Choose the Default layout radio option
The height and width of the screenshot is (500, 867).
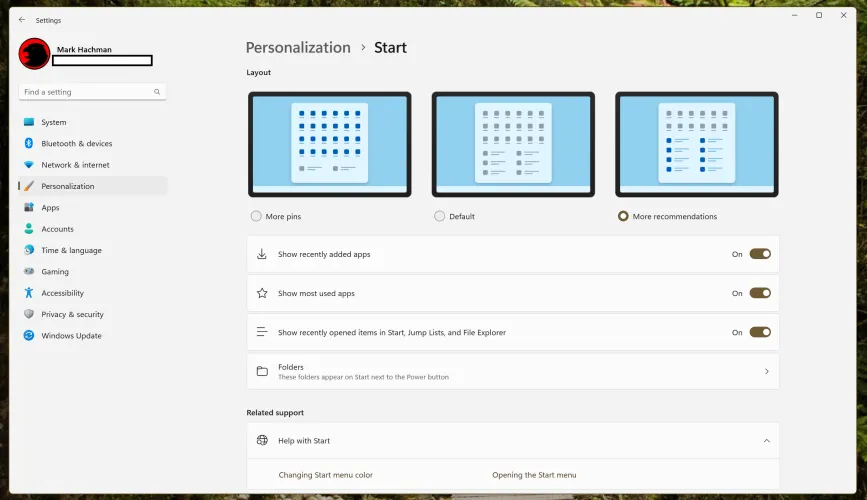(440, 216)
